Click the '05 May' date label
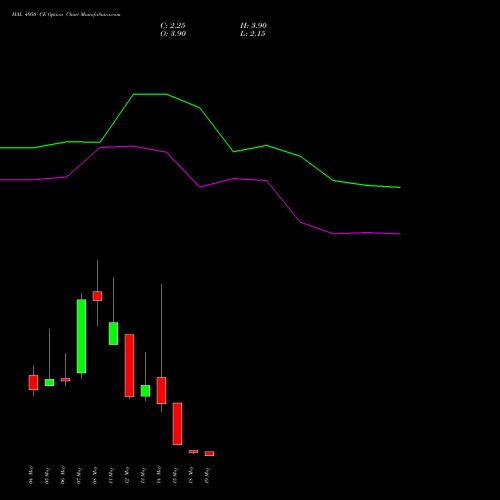 [47, 475]
